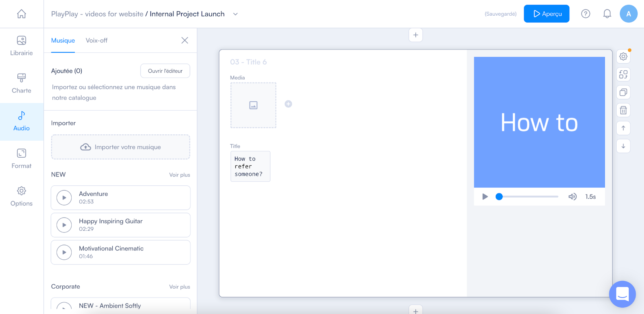This screenshot has height=314, width=644.
Task: Select the Adventure track name
Action: tap(93, 194)
